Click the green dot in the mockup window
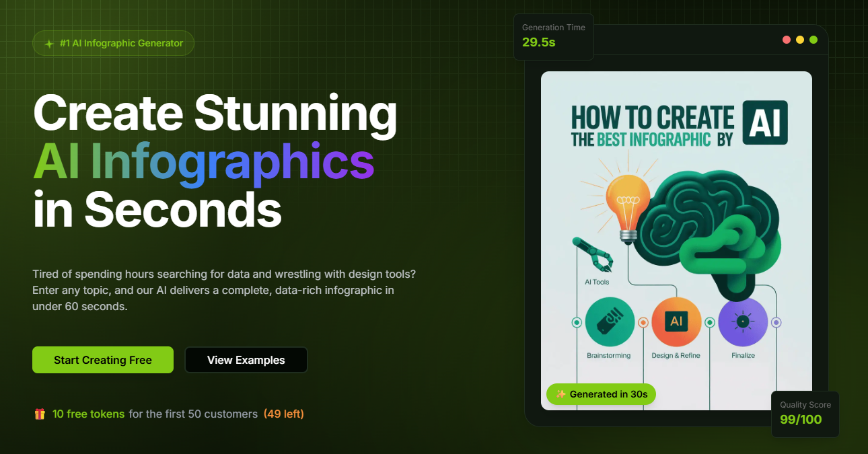This screenshot has width=868, height=454. coord(813,40)
